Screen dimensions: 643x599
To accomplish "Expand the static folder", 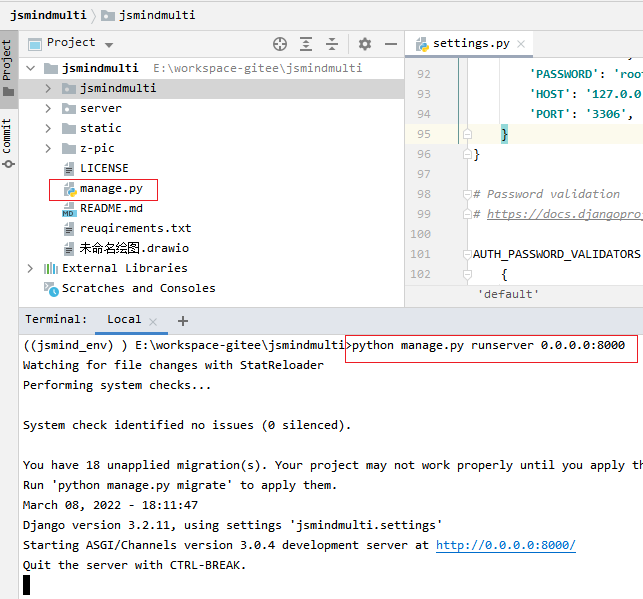I will [x=48, y=128].
